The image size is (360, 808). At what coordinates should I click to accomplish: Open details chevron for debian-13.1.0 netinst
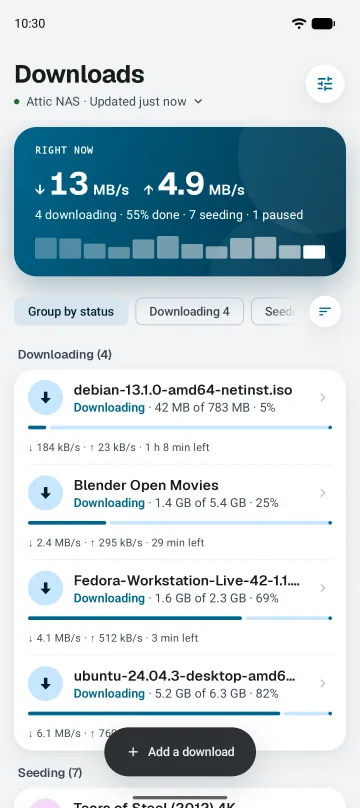point(323,397)
